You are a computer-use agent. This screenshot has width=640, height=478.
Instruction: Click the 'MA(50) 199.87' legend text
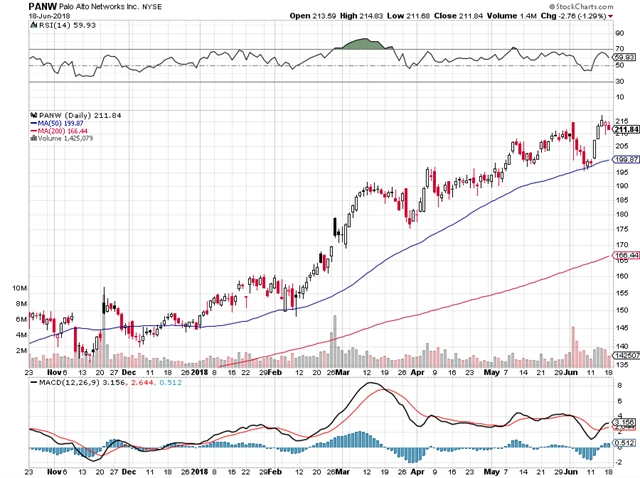60,123
